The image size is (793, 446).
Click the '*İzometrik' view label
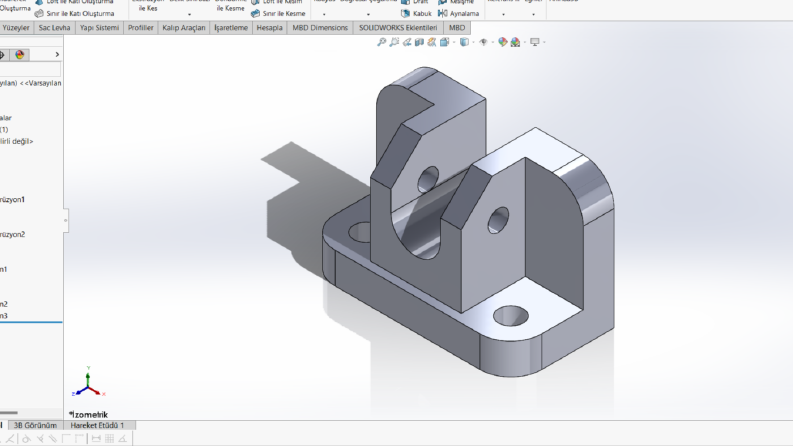pos(88,415)
